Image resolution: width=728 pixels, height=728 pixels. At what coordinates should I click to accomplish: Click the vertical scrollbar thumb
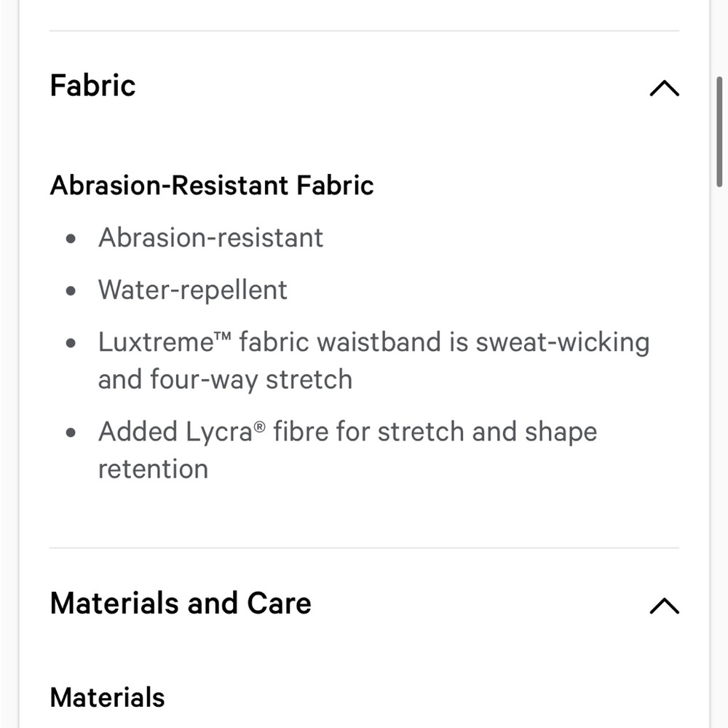[719, 132]
